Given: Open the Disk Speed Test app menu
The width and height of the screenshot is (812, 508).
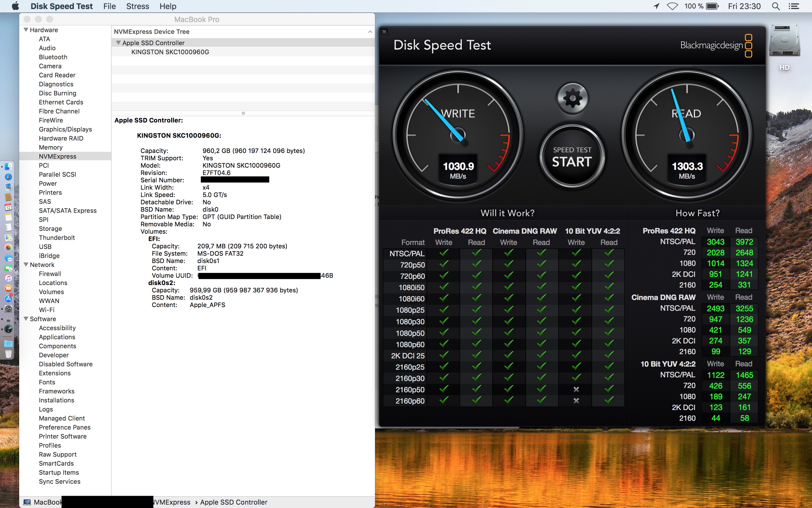Looking at the screenshot, I should [x=61, y=6].
